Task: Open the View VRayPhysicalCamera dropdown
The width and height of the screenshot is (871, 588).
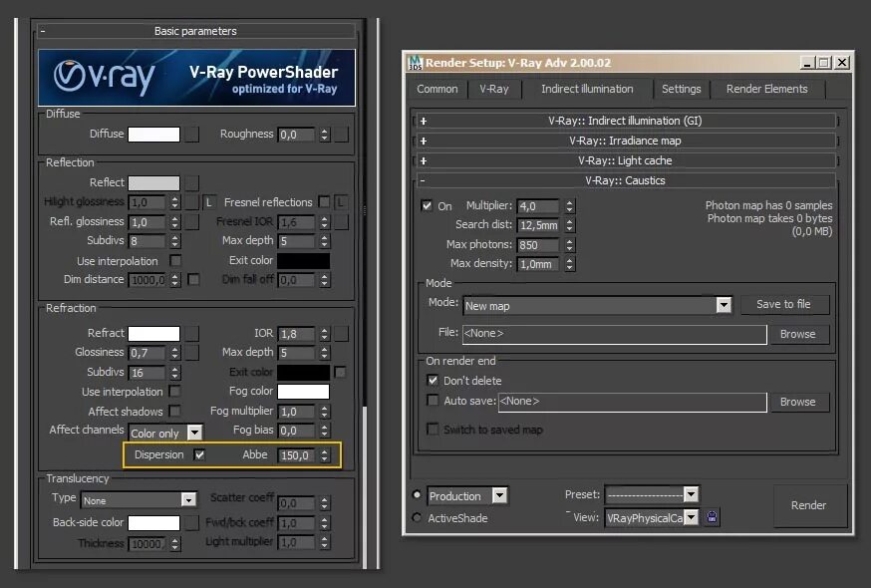Action: [x=652, y=517]
